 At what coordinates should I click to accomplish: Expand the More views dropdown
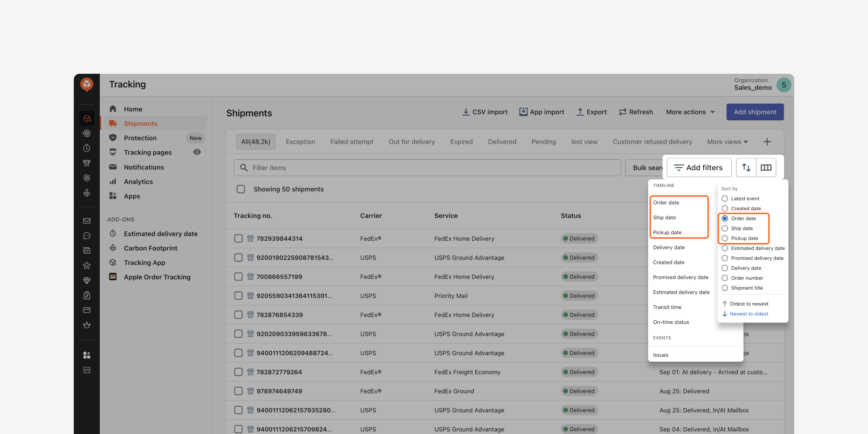coord(727,142)
